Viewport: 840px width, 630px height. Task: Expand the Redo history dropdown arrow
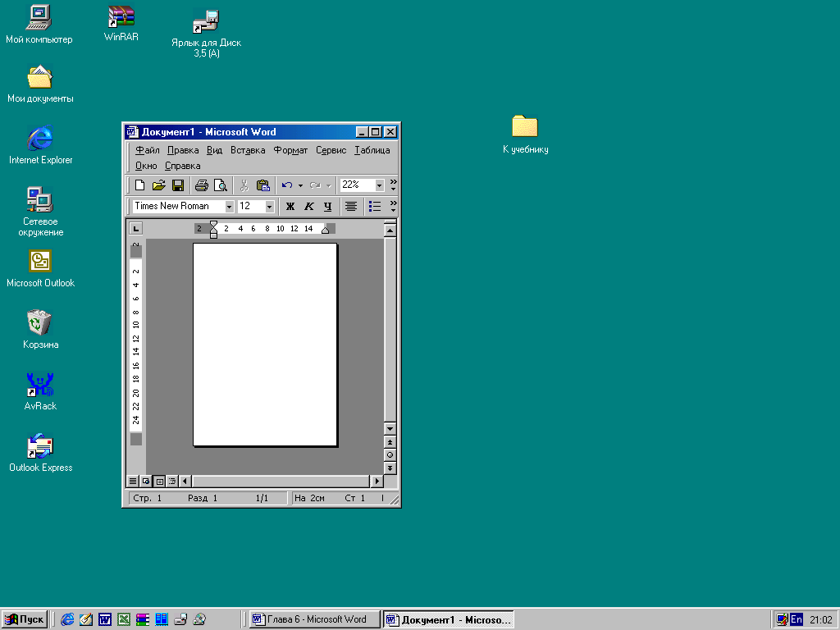pos(328,185)
